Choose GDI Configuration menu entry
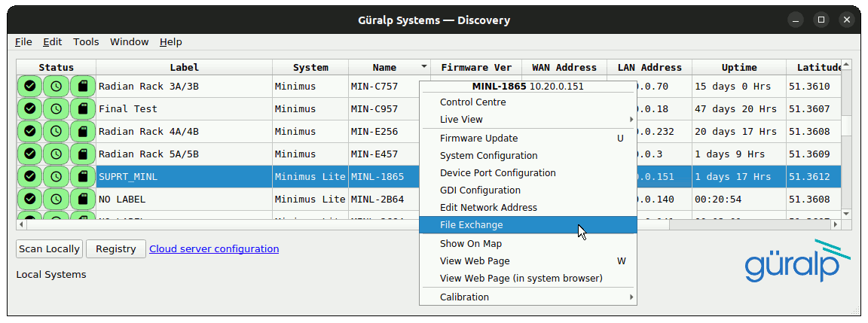This screenshot has height=323, width=868. pos(528,190)
